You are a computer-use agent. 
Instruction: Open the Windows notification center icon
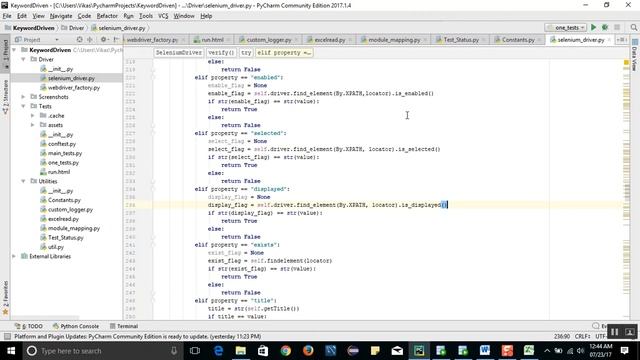click(x=624, y=351)
